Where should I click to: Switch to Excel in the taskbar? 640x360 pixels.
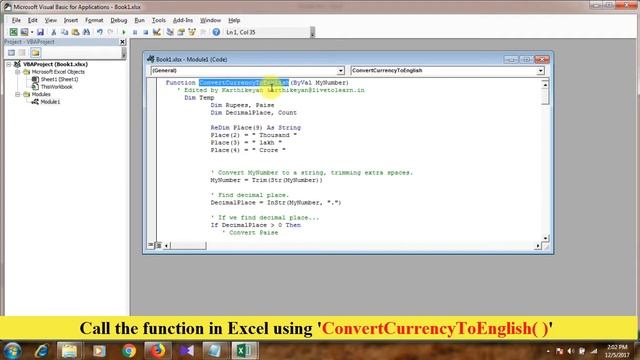coord(244,351)
